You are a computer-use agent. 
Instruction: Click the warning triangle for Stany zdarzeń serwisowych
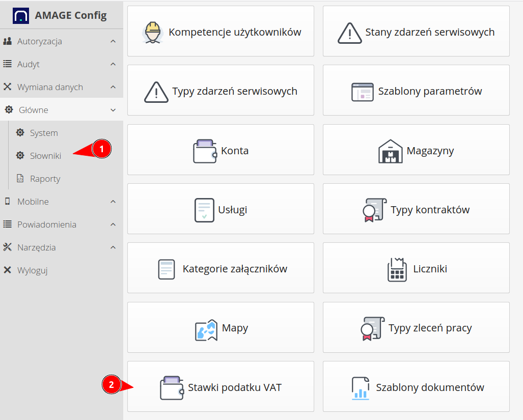349,33
